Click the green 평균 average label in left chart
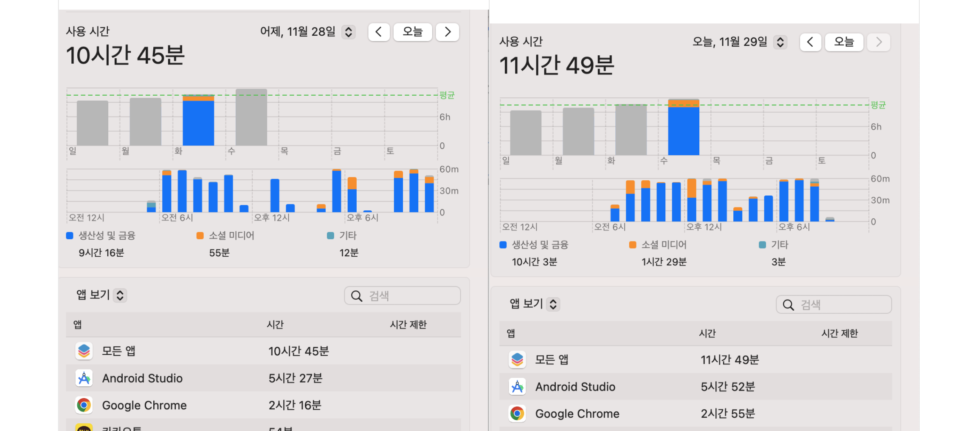 click(447, 95)
